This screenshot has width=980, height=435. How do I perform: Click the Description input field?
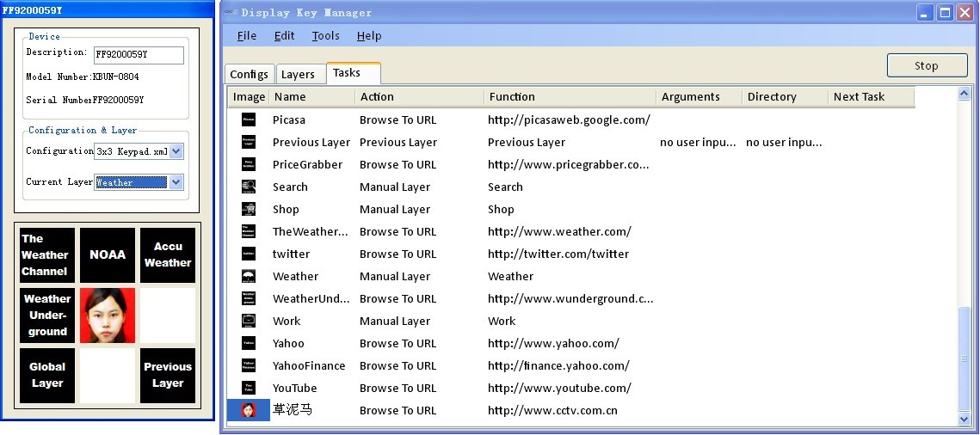139,55
